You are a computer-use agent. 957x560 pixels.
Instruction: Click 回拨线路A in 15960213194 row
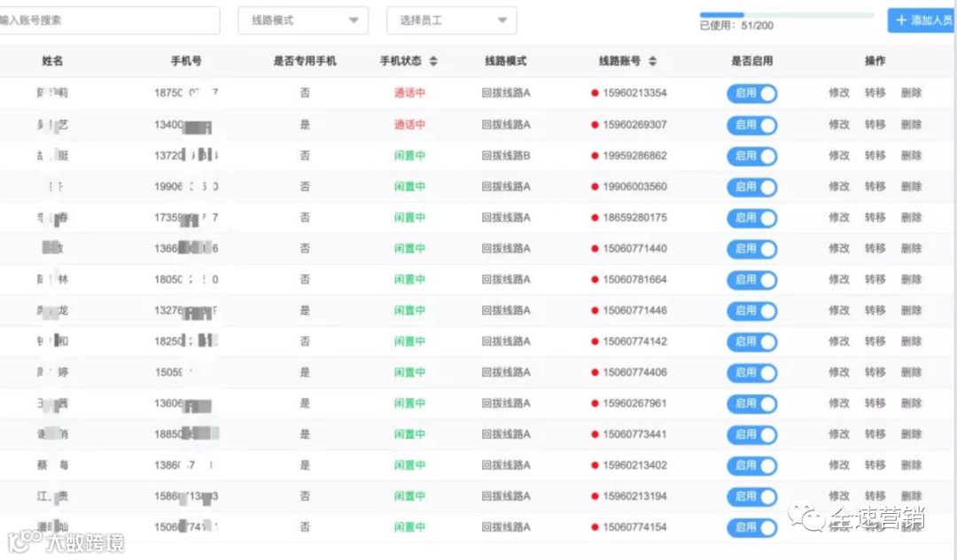pos(506,496)
